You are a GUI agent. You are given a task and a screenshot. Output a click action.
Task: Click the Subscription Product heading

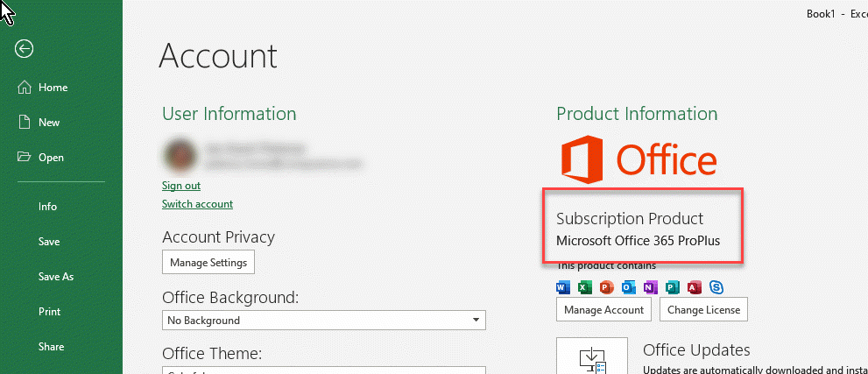pos(630,219)
